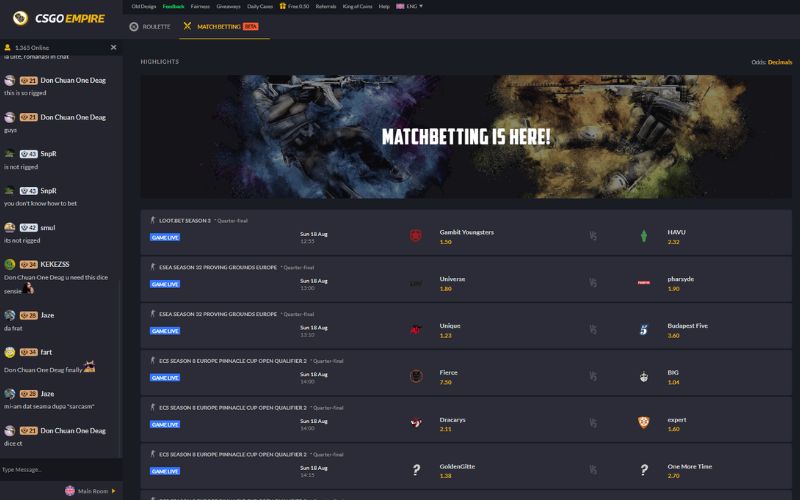Click the online users person icon

point(7,47)
